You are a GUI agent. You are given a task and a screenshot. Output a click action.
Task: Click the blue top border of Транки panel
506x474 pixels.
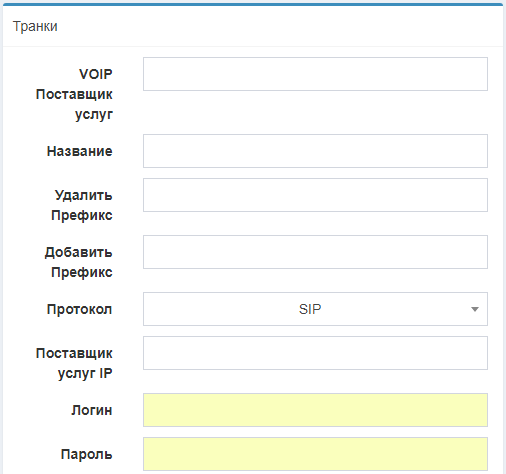pyautogui.click(x=253, y=4)
